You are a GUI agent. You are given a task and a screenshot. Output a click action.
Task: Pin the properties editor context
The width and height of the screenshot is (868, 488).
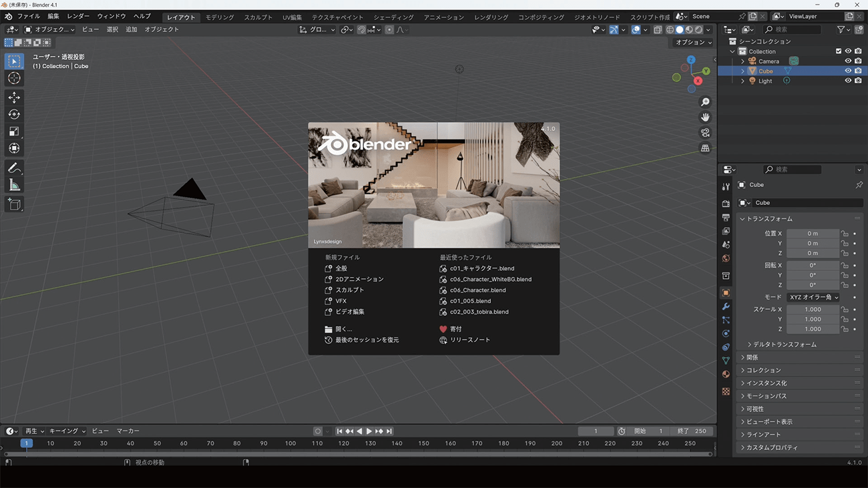coord(859,185)
